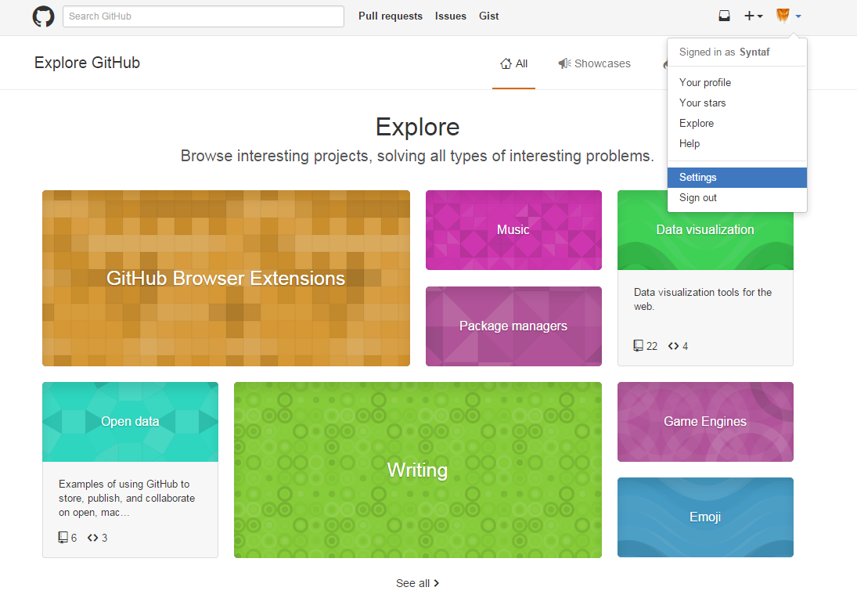The image size is (857, 616).
Task: Click the home icon beside All
Action: click(x=506, y=64)
